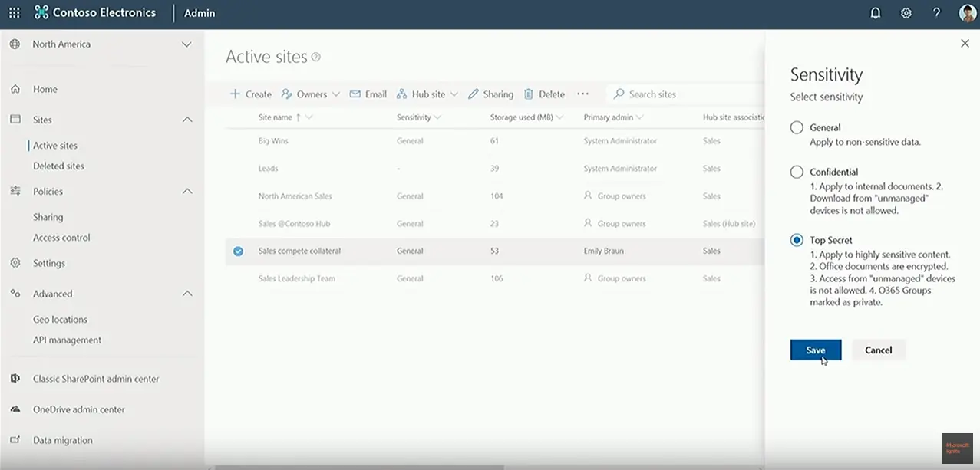980x470 pixels.
Task: Deselect the Sales compete collateral row checkbox
Action: click(238, 251)
